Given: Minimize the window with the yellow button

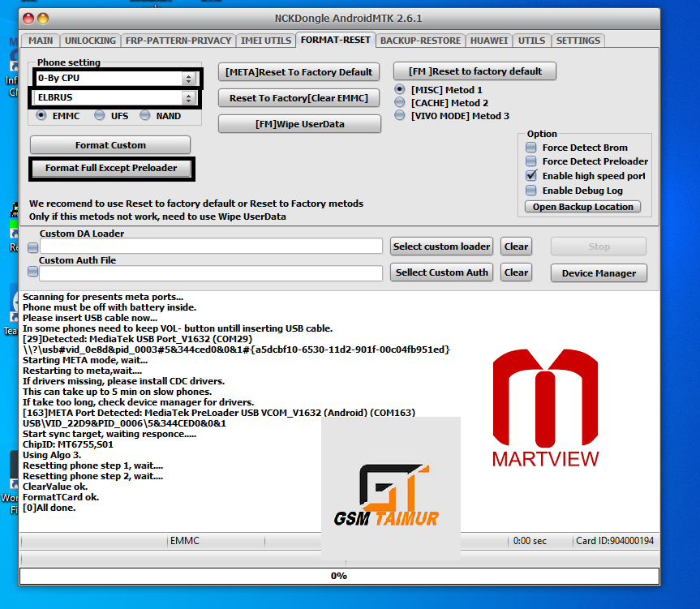Looking at the screenshot, I should click(x=43, y=19).
